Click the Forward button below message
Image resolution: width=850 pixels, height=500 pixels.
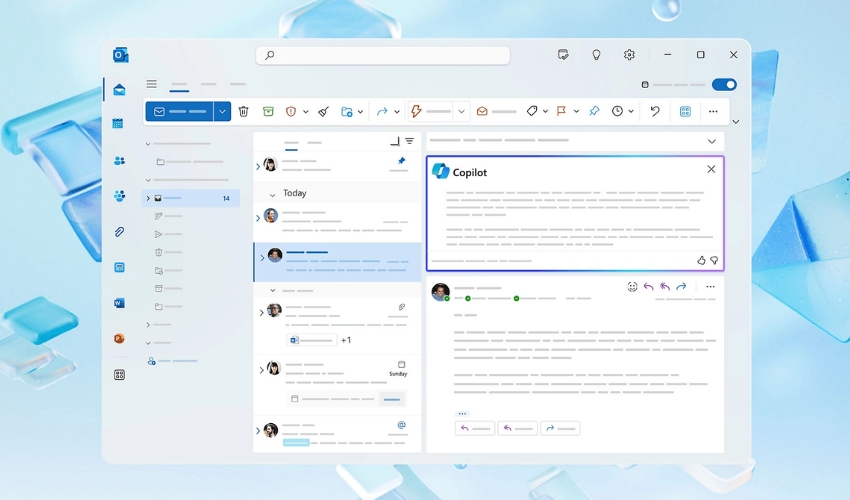(560, 428)
